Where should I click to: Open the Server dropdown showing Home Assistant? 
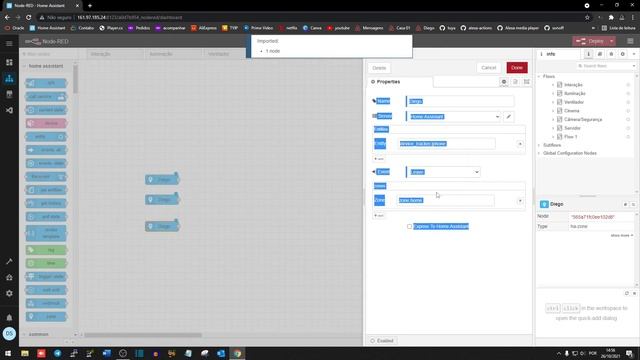(x=454, y=117)
